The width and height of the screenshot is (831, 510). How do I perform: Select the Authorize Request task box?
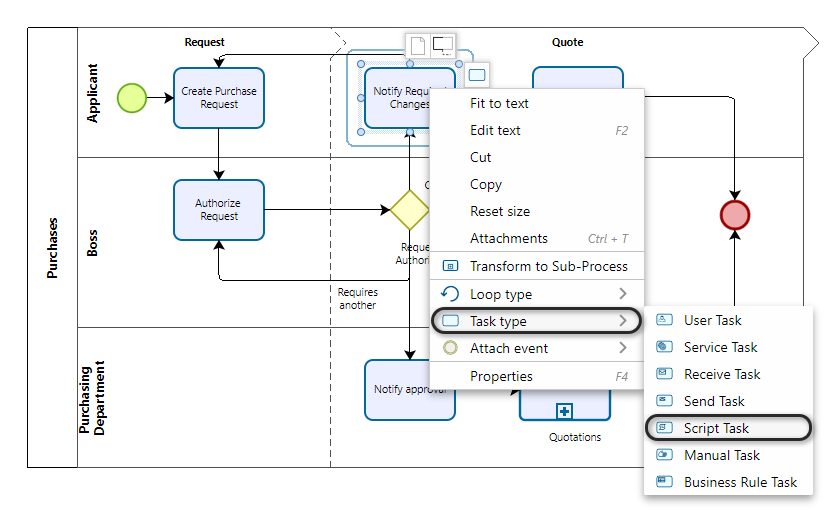click(219, 210)
